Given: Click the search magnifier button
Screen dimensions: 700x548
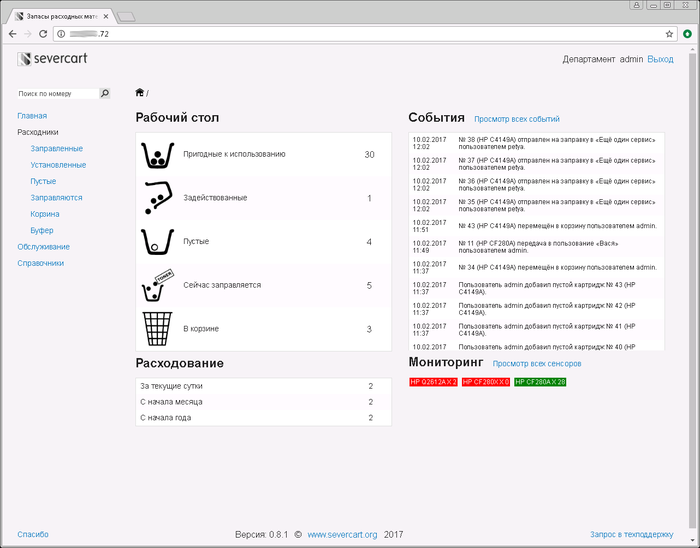Looking at the screenshot, I should (x=105, y=93).
